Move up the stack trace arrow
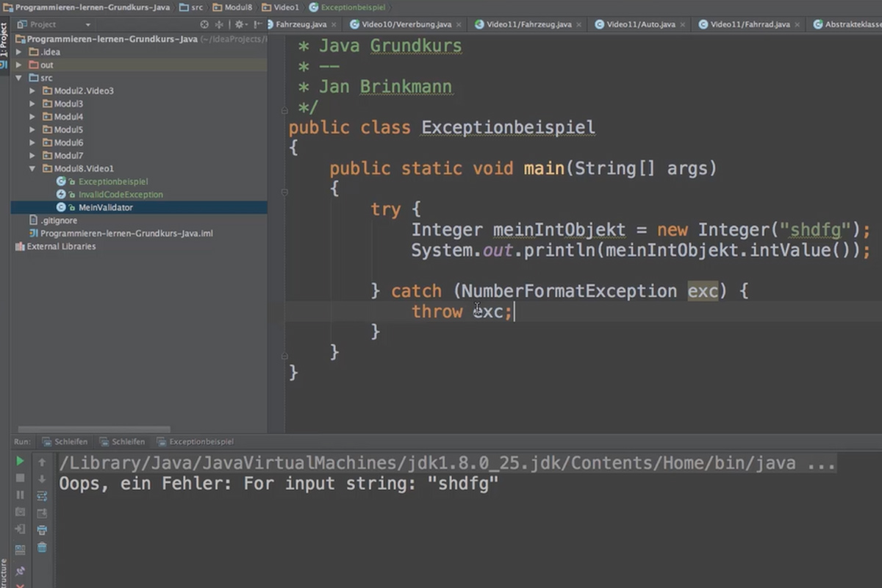Viewport: 882px width, 588px height. [x=42, y=462]
